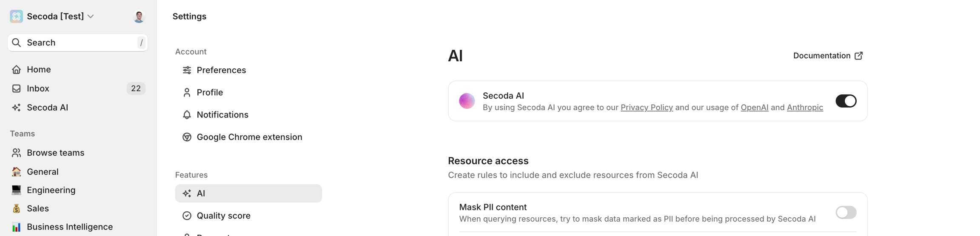Click the Secoda AI sparkle icon
Screen dimensions: 980x236
[x=16, y=108]
